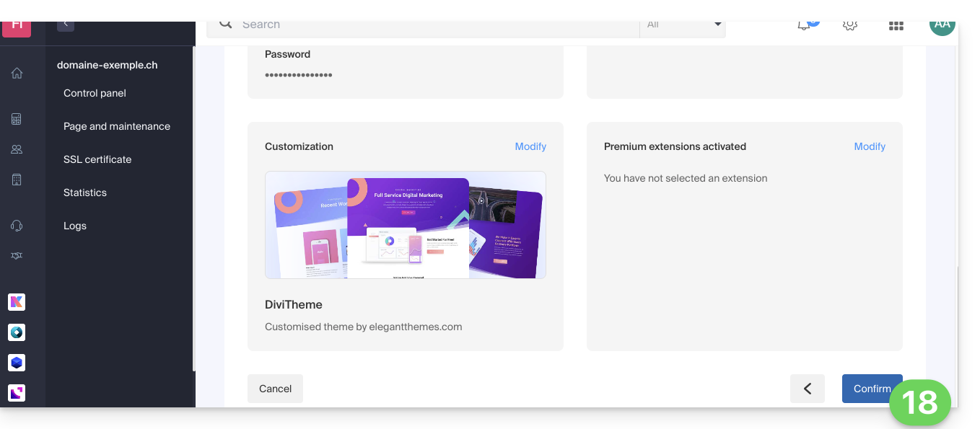Open the settings gear icon
The width and height of the screenshot is (980, 429).
click(x=850, y=25)
